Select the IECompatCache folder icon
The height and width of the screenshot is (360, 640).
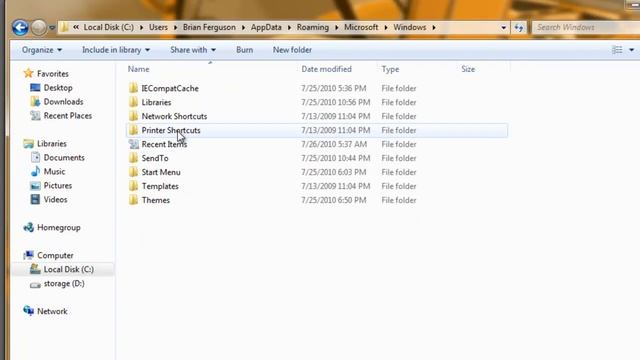coord(133,88)
